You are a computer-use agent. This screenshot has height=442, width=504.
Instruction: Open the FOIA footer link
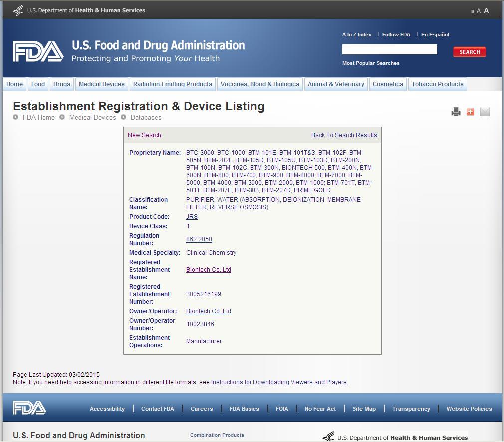point(282,409)
